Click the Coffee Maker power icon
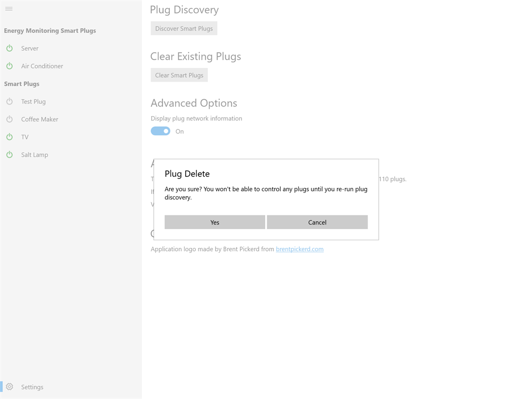 tap(9, 119)
